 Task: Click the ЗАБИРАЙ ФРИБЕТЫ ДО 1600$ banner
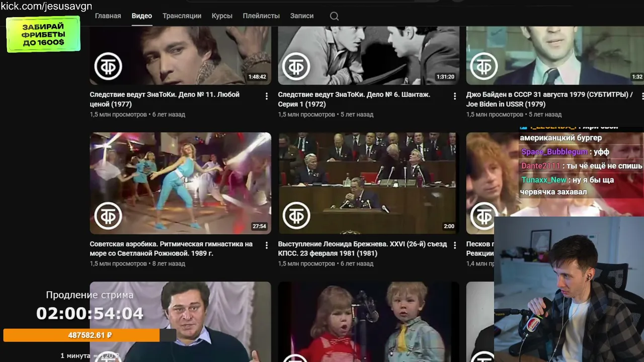[43, 34]
